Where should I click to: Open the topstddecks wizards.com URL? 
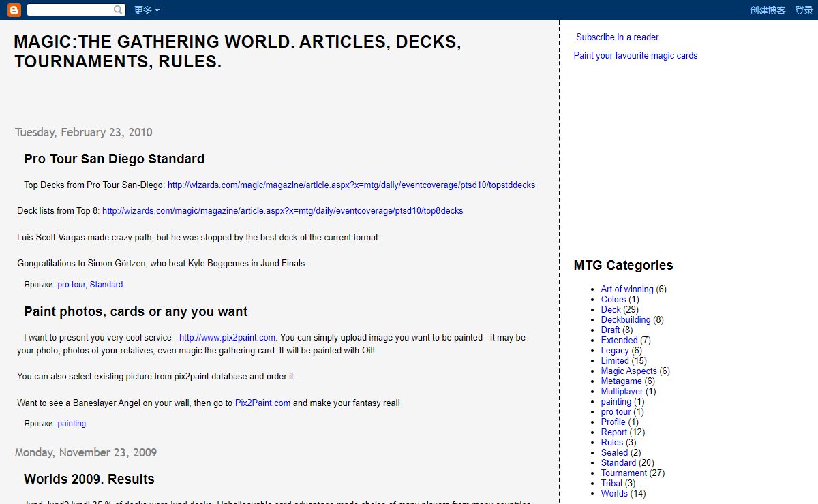click(x=351, y=185)
